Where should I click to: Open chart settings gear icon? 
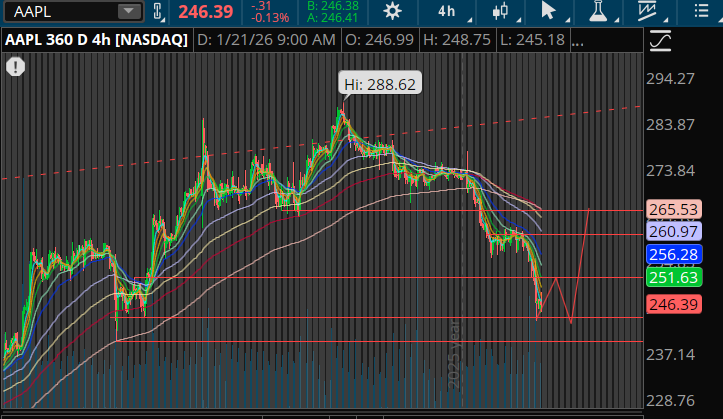click(392, 11)
